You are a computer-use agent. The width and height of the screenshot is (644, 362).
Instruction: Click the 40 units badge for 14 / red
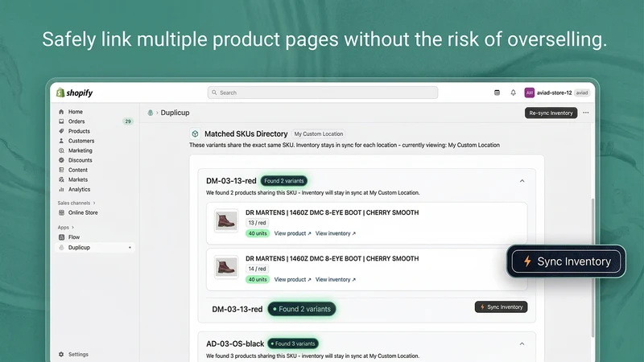(258, 279)
